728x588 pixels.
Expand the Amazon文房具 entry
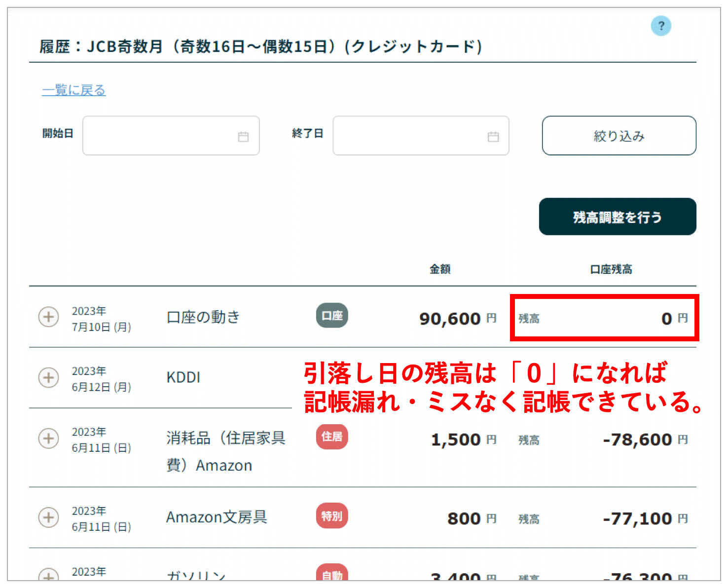(48, 517)
